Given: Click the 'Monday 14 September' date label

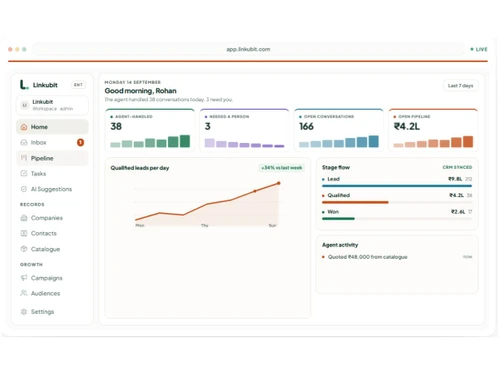Looking at the screenshot, I should point(133,82).
